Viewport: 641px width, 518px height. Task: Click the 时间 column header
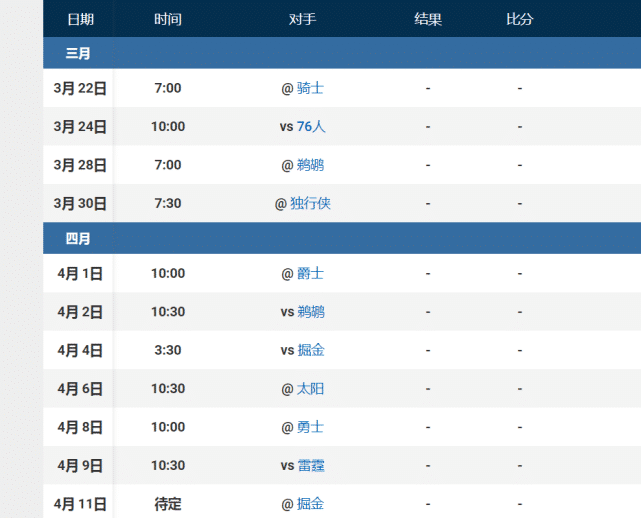pos(168,19)
